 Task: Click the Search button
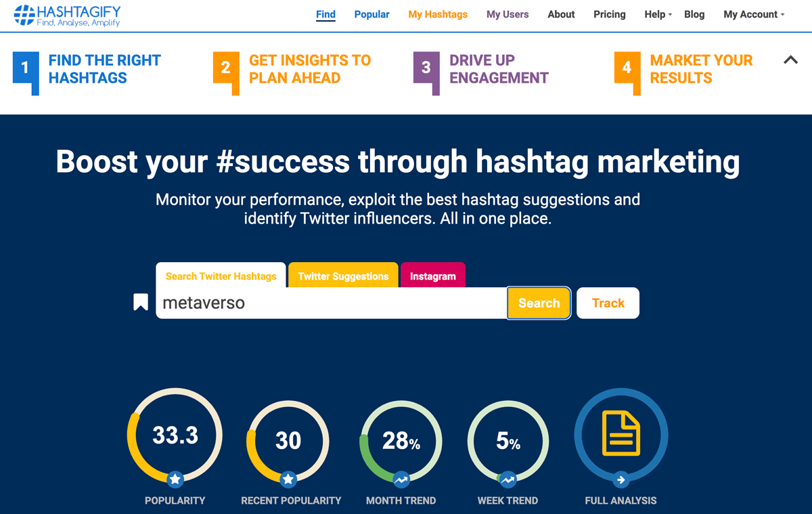coord(539,303)
